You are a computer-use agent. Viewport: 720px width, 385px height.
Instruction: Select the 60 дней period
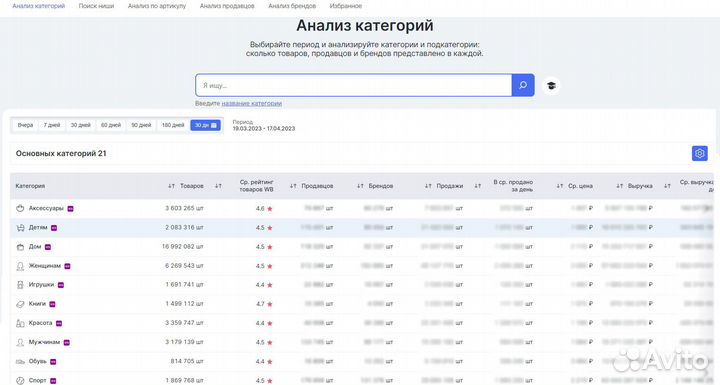[x=111, y=125]
